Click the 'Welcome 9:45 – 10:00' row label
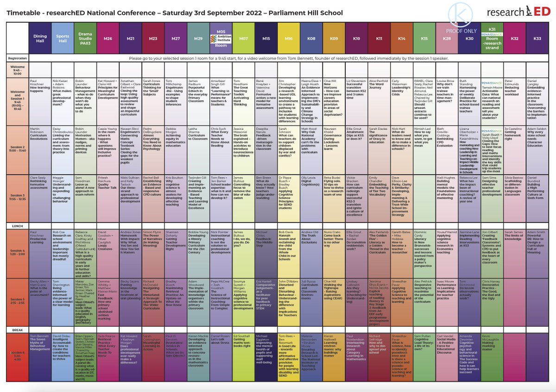The height and width of the screenshot is (392, 556). [x=18, y=70]
